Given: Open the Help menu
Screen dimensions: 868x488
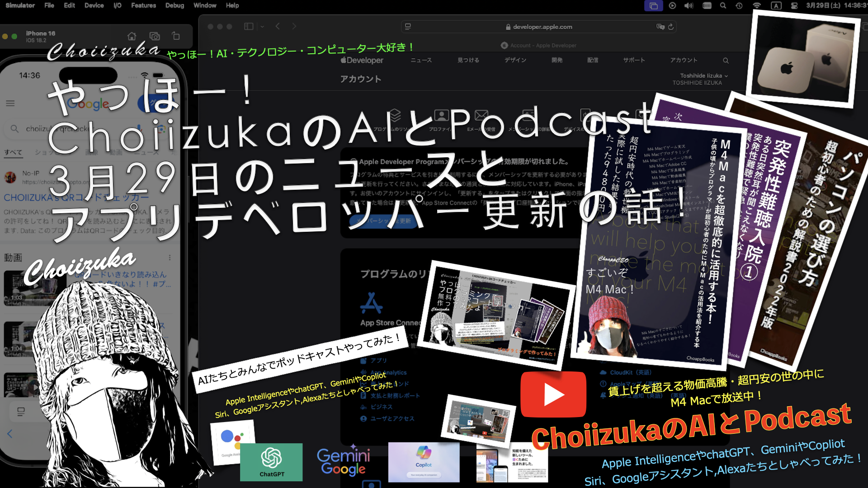Looking at the screenshot, I should (x=232, y=5).
